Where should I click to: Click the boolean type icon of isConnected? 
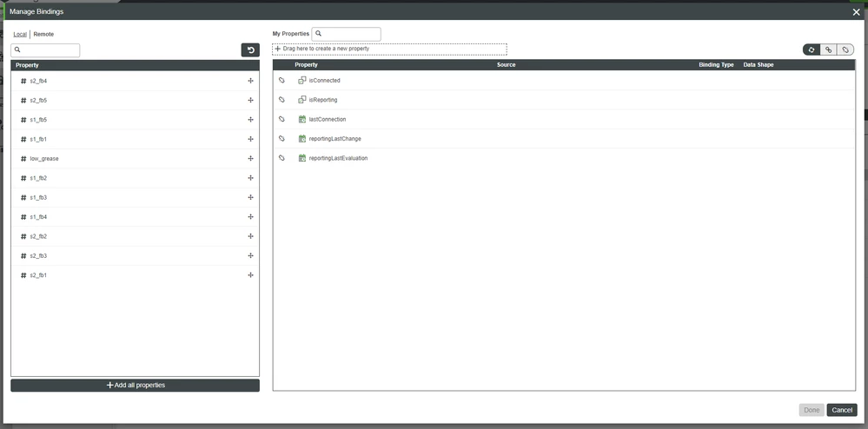coord(302,80)
